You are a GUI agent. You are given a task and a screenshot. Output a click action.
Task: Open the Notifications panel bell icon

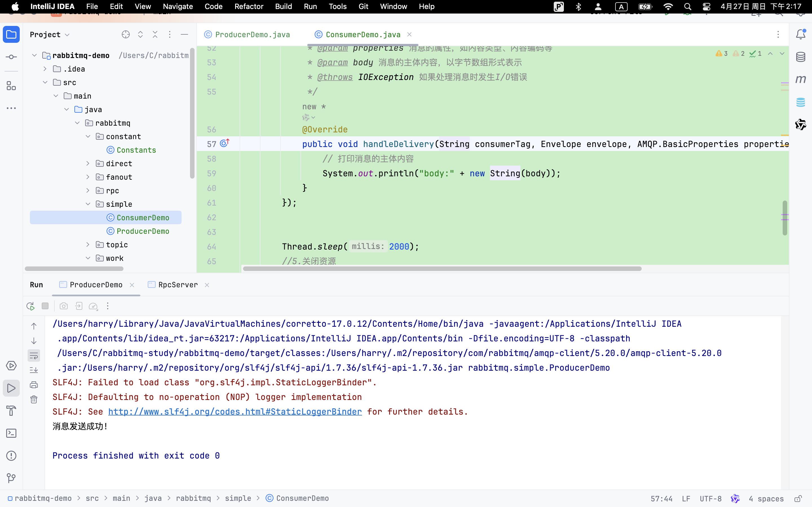coord(801,35)
